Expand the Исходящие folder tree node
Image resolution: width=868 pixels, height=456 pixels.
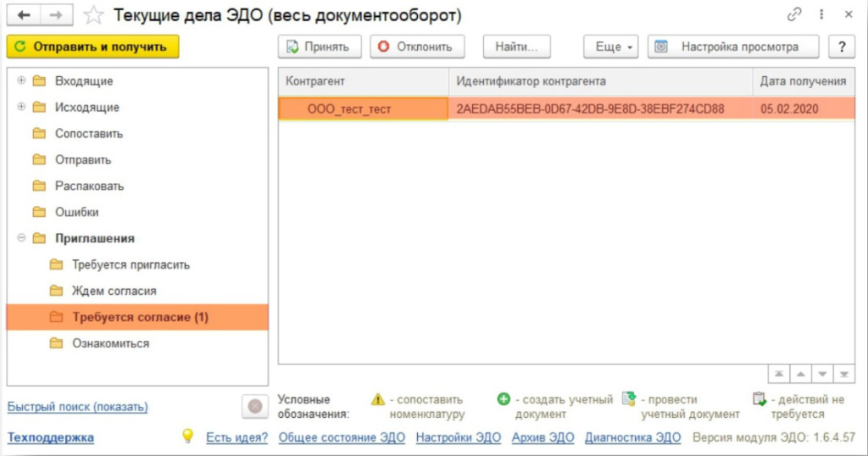click(x=21, y=108)
